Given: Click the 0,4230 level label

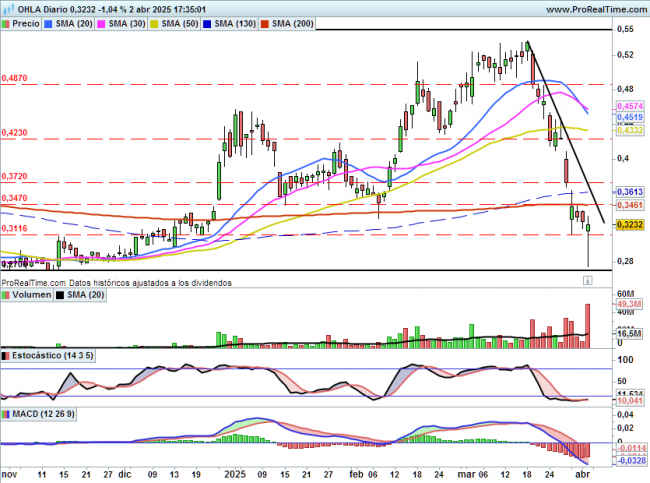Looking at the screenshot, I should click(x=14, y=133).
